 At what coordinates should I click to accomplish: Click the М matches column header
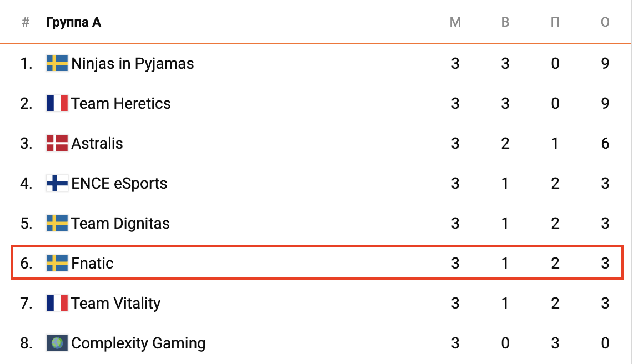455,23
